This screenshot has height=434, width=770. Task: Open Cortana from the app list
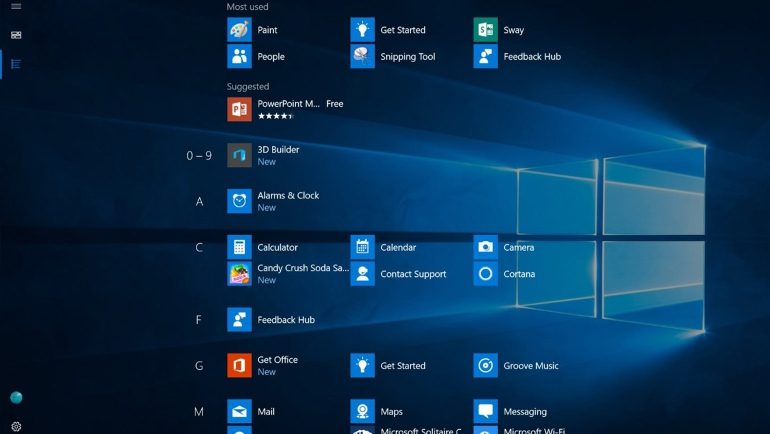tap(485, 274)
